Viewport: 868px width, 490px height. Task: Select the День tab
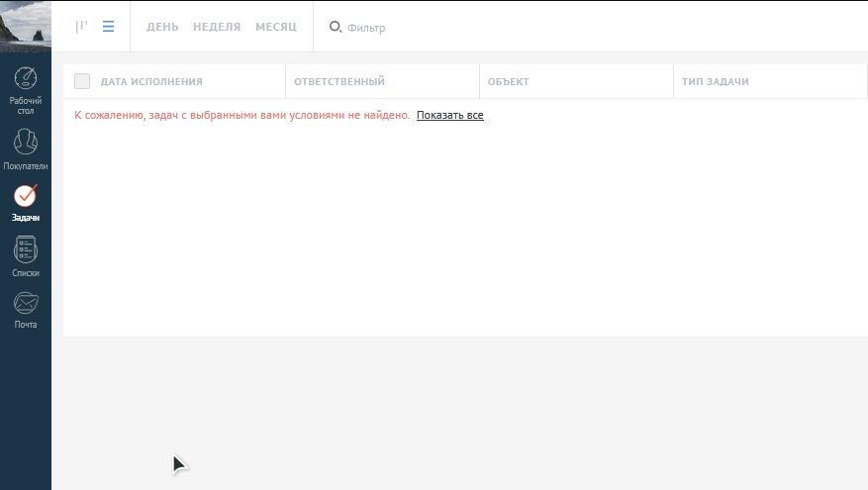coord(162,27)
